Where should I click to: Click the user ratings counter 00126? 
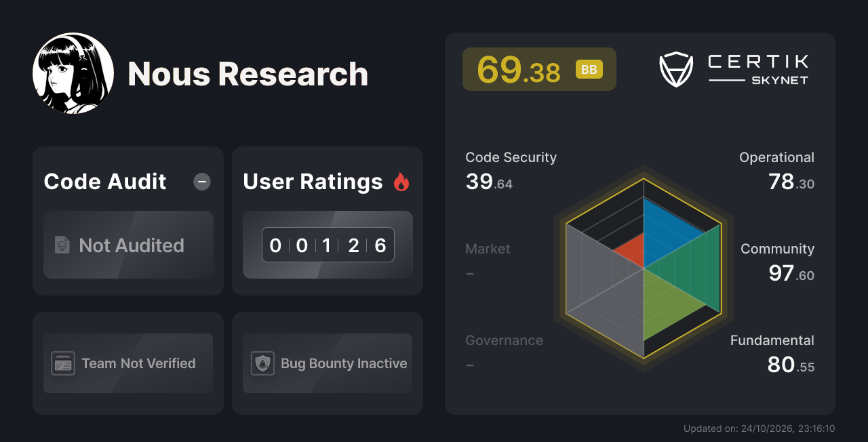tap(328, 245)
